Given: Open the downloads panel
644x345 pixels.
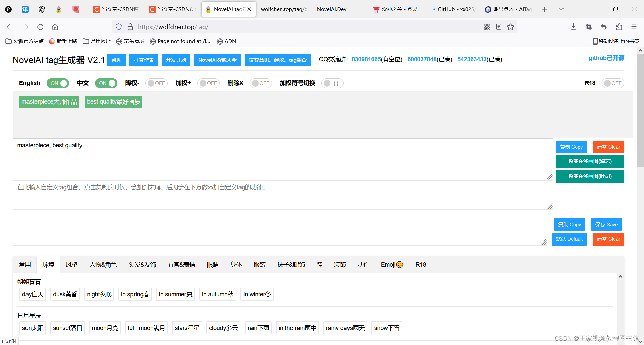Looking at the screenshot, I should [573, 27].
